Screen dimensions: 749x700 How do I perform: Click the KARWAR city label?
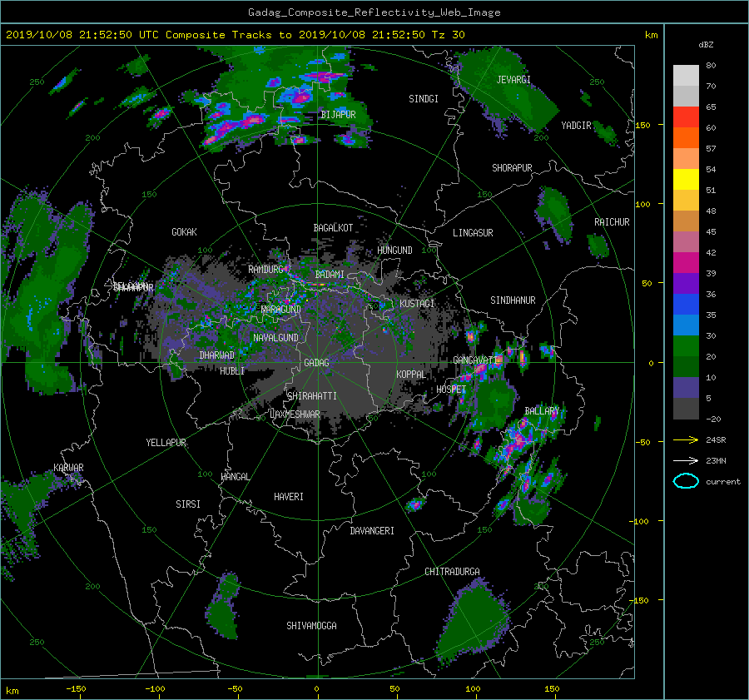[x=68, y=468]
